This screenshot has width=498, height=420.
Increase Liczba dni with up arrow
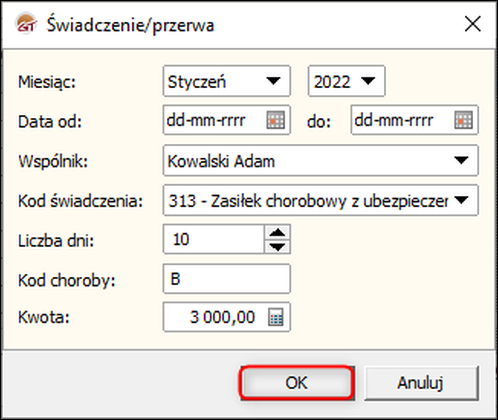(277, 233)
